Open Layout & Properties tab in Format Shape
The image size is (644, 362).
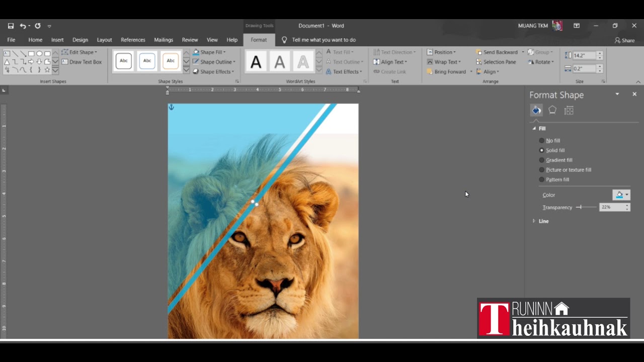569,110
